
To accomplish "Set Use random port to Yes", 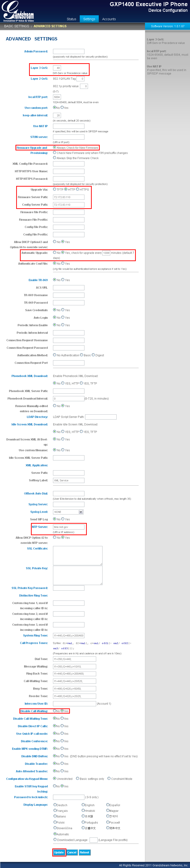I will coord(62,108).
